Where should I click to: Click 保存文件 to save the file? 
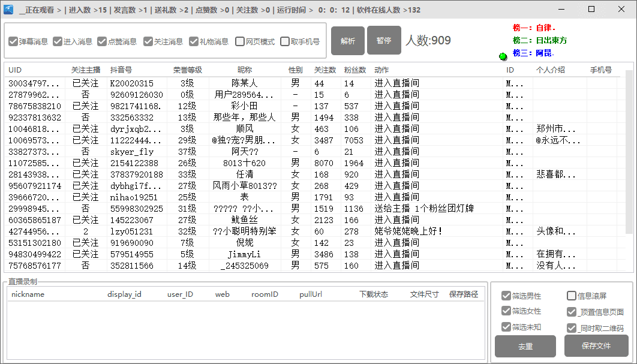(x=596, y=346)
